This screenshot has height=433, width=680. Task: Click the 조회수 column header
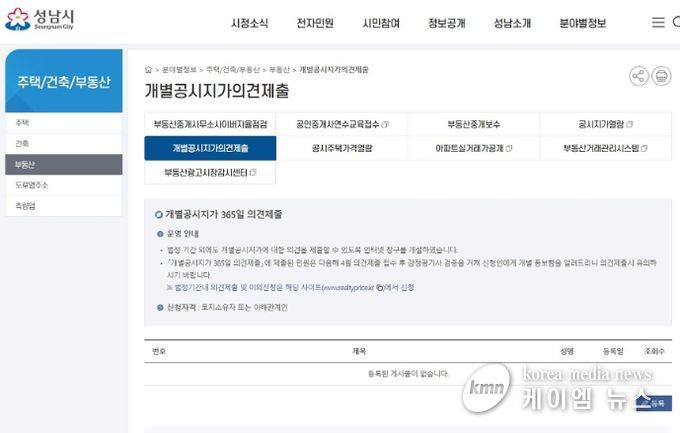(654, 351)
